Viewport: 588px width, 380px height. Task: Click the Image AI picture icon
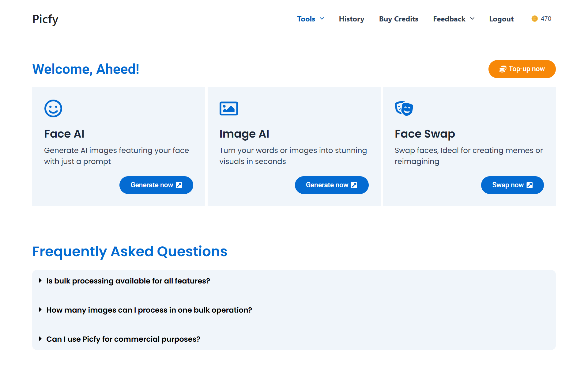point(228,108)
